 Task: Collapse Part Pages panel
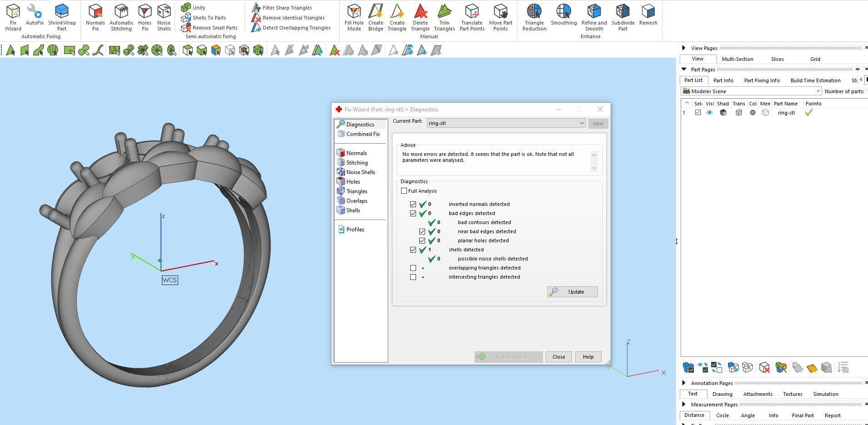point(683,69)
